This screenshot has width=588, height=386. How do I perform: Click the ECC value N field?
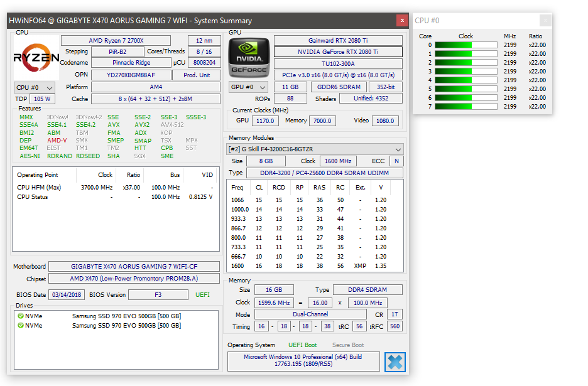[397, 161]
